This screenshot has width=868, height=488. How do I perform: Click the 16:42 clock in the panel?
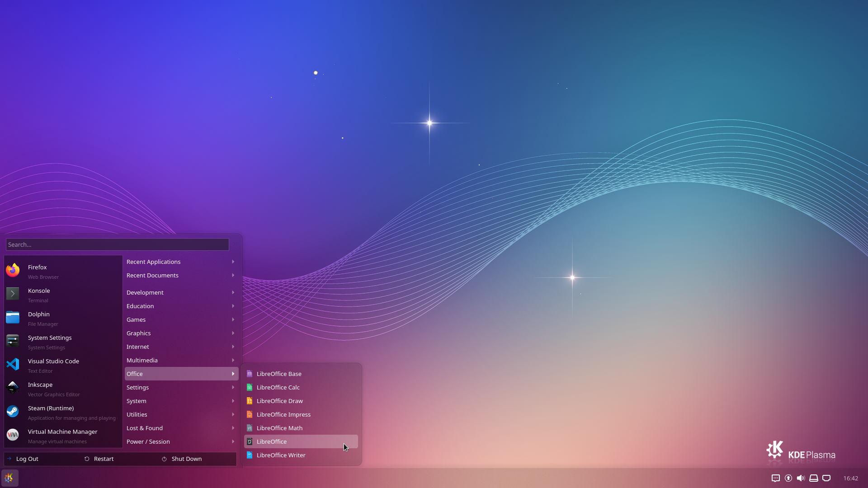click(x=850, y=478)
